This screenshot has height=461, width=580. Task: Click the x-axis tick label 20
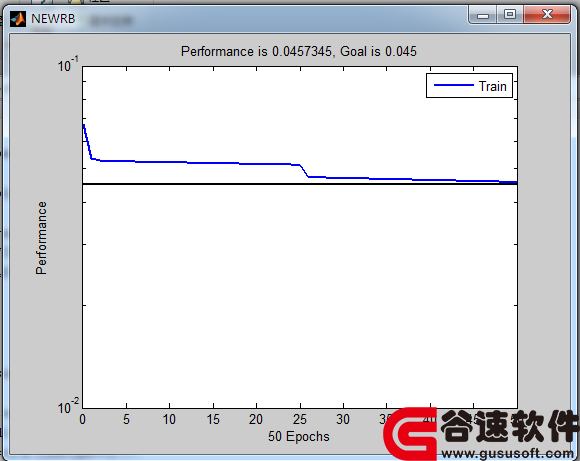pos(256,420)
